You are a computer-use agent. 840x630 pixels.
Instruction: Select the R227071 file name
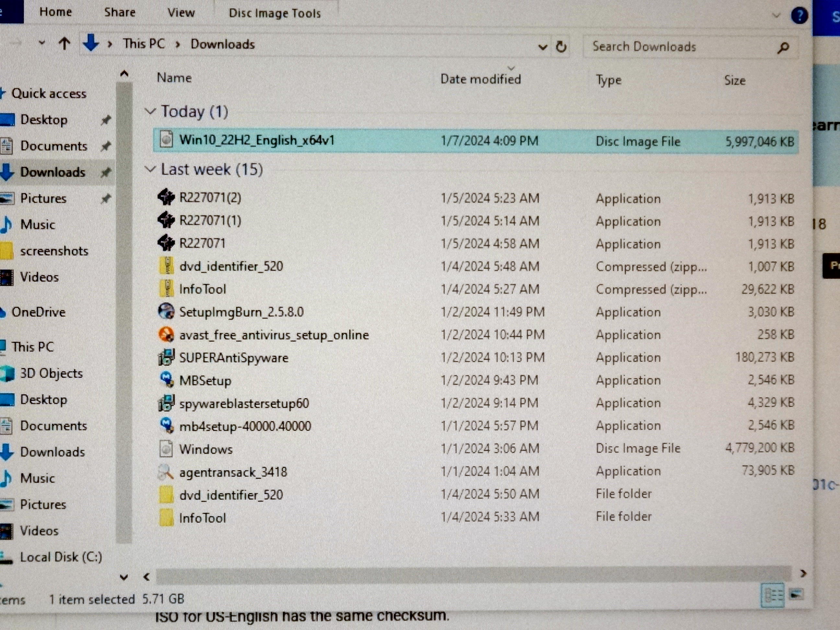202,243
